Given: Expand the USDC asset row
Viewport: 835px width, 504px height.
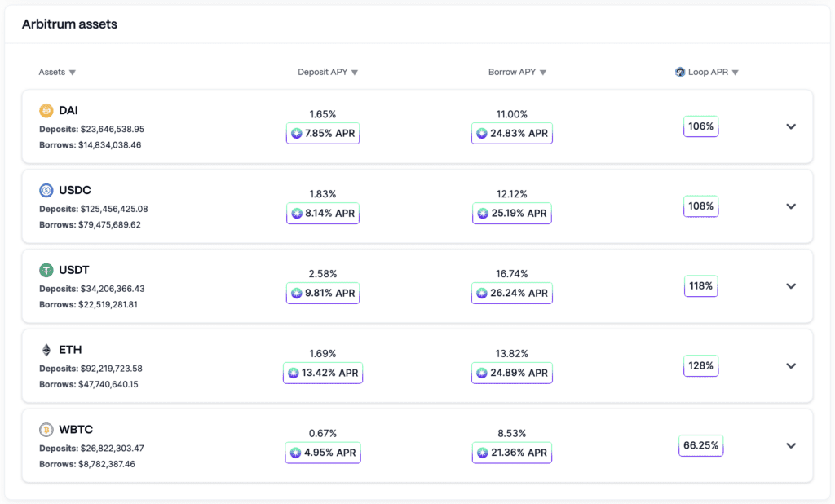Looking at the screenshot, I should click(x=791, y=206).
